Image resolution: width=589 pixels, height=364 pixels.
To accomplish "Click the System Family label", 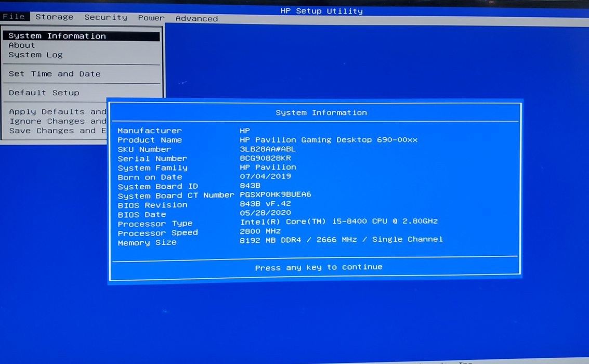I will pos(152,168).
